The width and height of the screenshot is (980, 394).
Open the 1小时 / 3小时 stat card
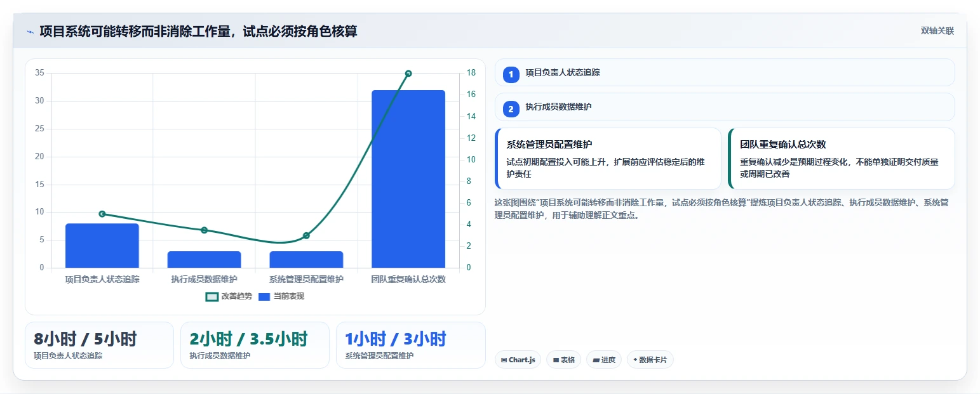coord(411,345)
